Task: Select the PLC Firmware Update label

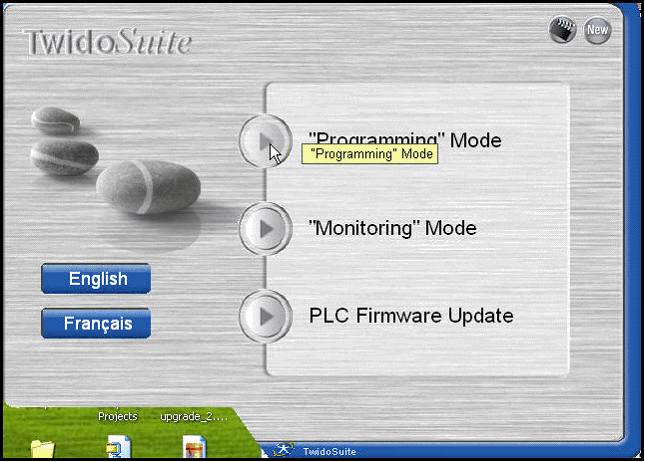Action: click(411, 316)
